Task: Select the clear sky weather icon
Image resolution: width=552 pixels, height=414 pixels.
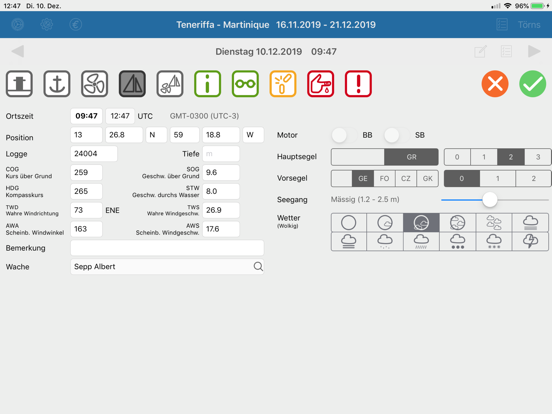Action: 349,222
